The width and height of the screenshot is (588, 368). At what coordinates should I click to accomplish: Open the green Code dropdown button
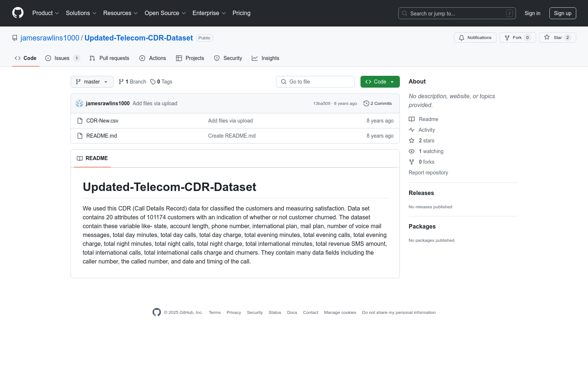380,82
